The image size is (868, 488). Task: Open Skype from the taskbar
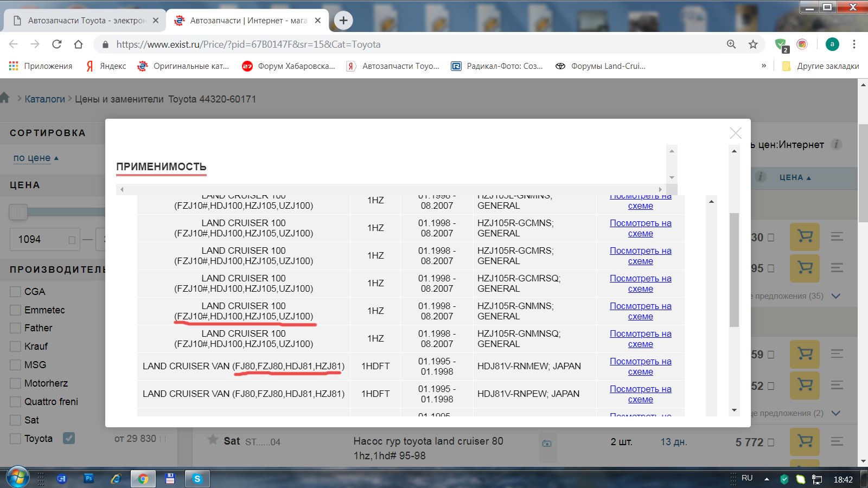click(x=197, y=479)
